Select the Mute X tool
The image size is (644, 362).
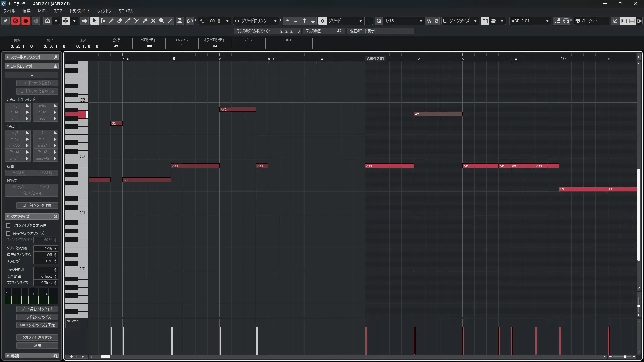(153, 21)
